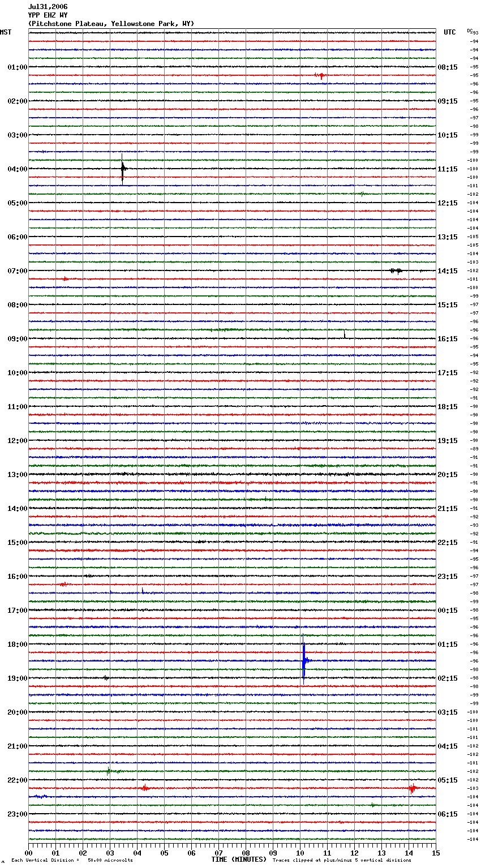The height and width of the screenshot is (868, 481).
Task: Click the 22:15 UTC time label
Action: (448, 543)
